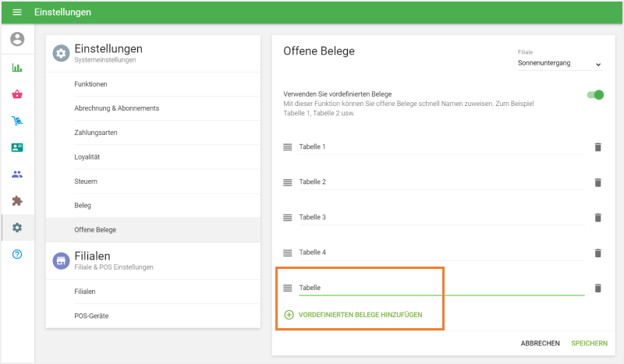Image resolution: width=624 pixels, height=364 pixels.
Task: Delete Tabelle 3 with trash icon
Action: coord(597,217)
